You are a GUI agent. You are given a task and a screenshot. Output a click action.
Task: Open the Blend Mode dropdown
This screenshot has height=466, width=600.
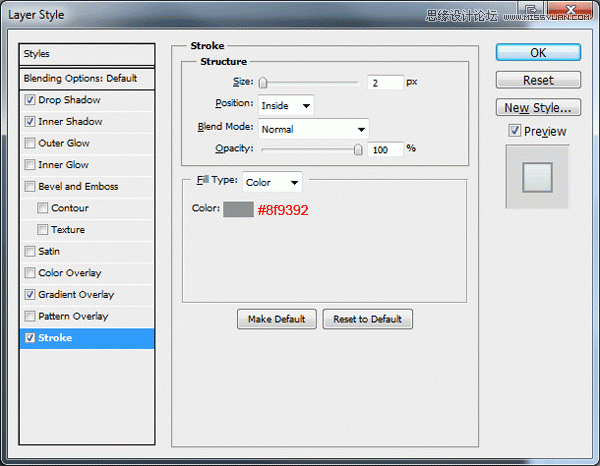pos(314,129)
